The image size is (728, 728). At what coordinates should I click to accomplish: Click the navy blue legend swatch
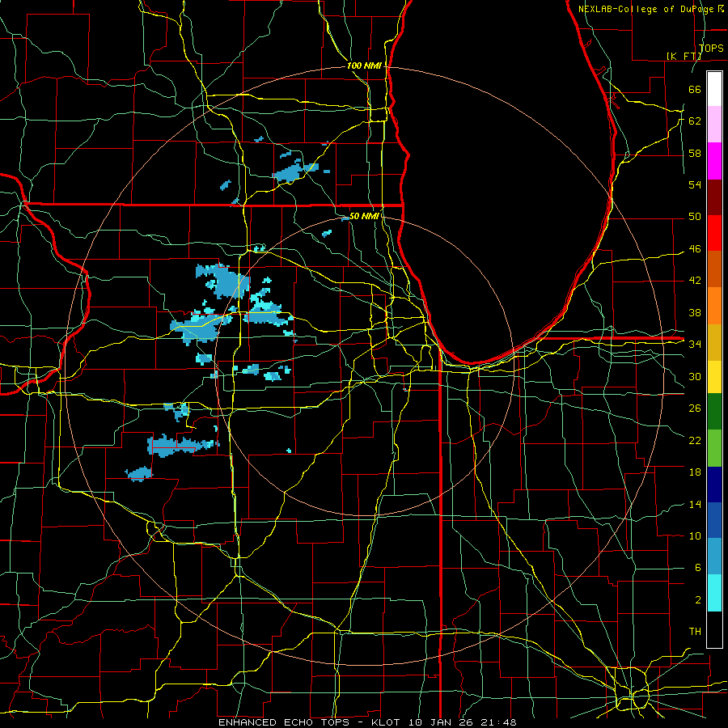click(x=714, y=485)
